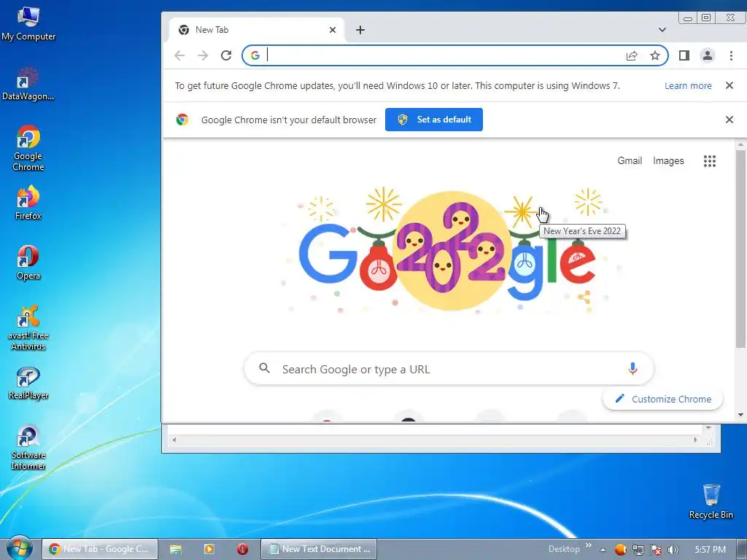Viewport: 747px width, 560px height.
Task: Click the share icon in the address bar
Action: (632, 55)
